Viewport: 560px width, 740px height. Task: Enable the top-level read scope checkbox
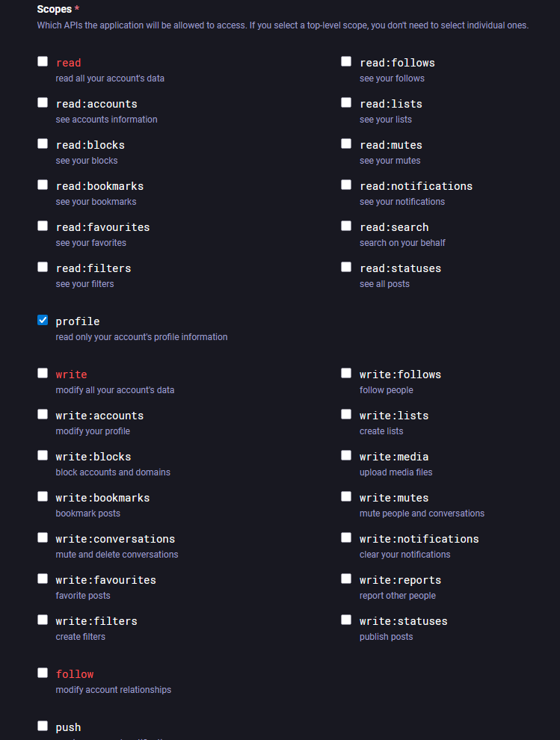pos(43,62)
